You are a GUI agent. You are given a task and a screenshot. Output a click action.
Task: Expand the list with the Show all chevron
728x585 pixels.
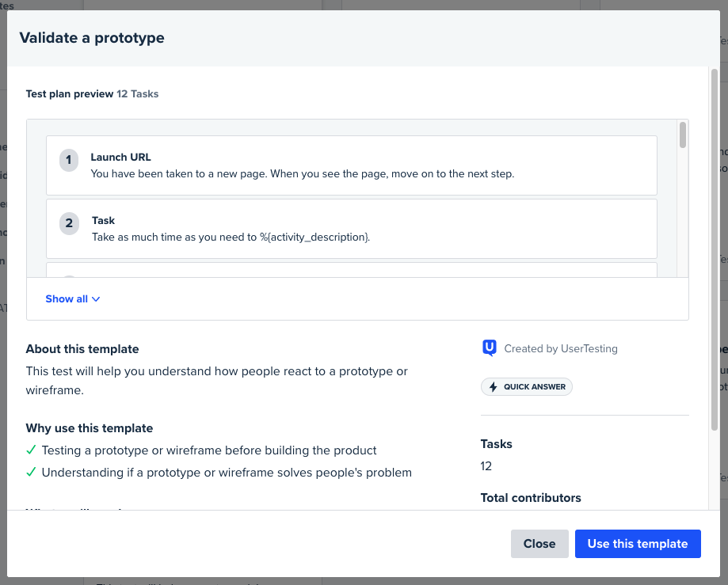[97, 299]
